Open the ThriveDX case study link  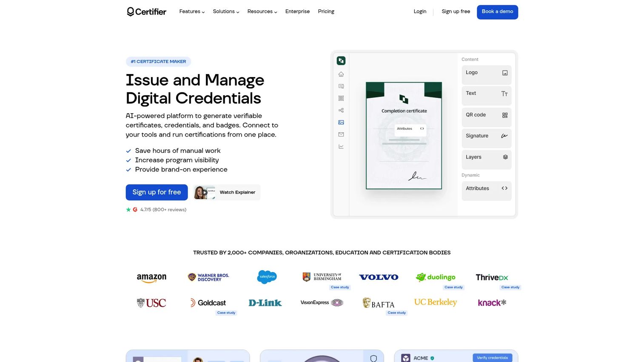tap(510, 287)
